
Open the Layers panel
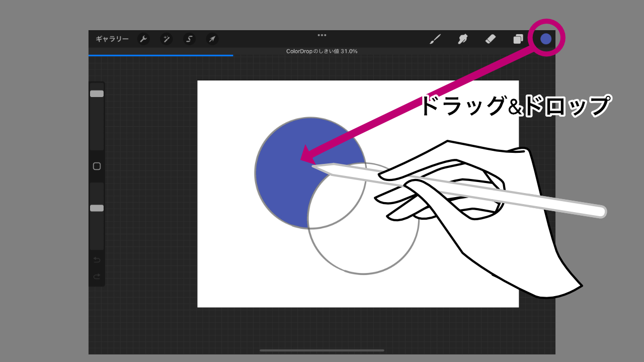[518, 39]
